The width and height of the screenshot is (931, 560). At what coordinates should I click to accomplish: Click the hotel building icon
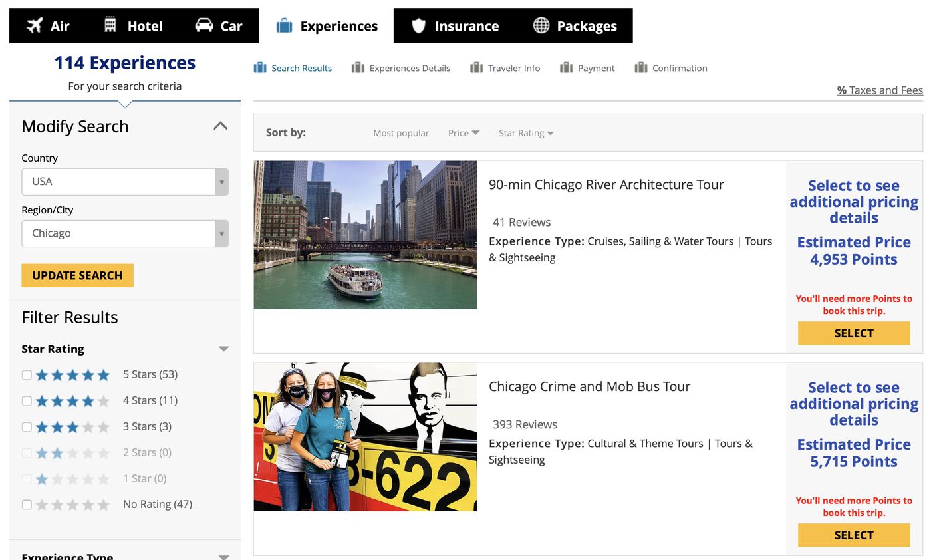pyautogui.click(x=110, y=25)
